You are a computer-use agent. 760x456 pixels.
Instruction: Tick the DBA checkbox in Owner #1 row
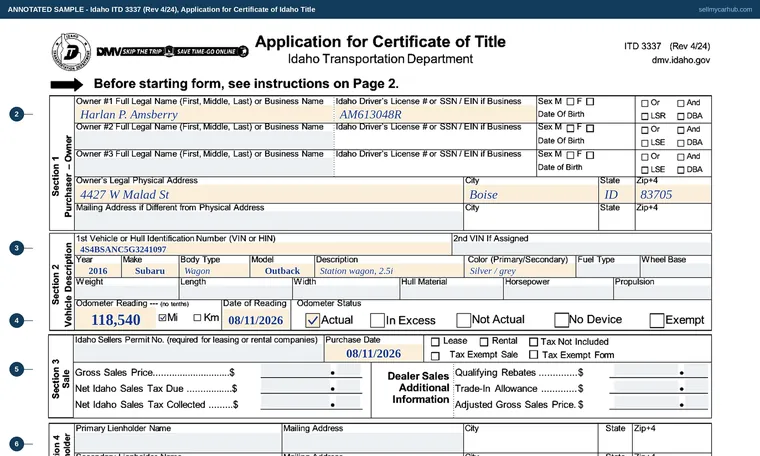(x=681, y=116)
